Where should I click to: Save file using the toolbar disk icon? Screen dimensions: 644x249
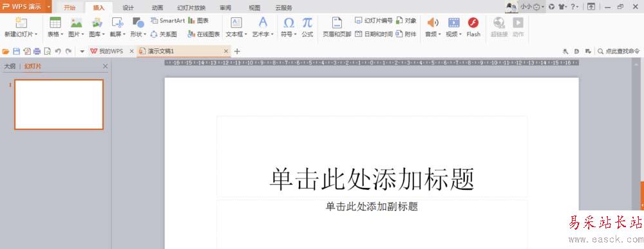point(17,51)
